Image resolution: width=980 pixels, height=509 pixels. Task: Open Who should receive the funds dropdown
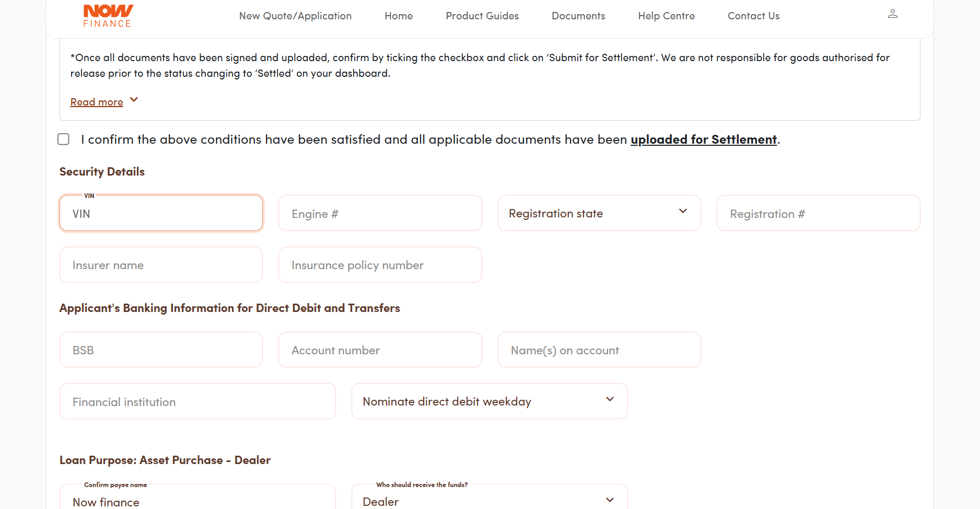pyautogui.click(x=489, y=501)
